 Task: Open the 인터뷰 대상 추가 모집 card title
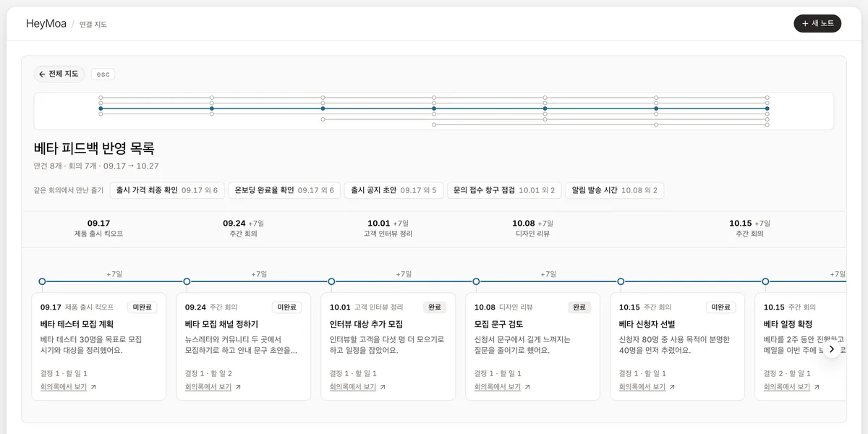(x=366, y=325)
